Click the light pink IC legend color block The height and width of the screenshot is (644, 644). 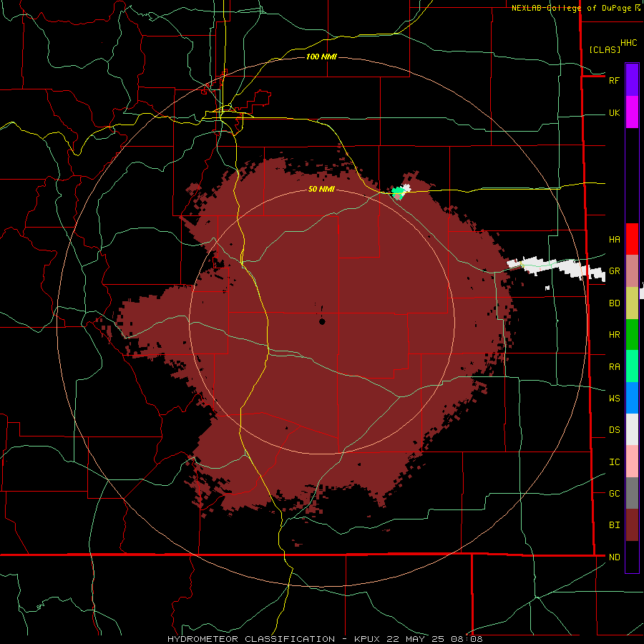(x=632, y=462)
